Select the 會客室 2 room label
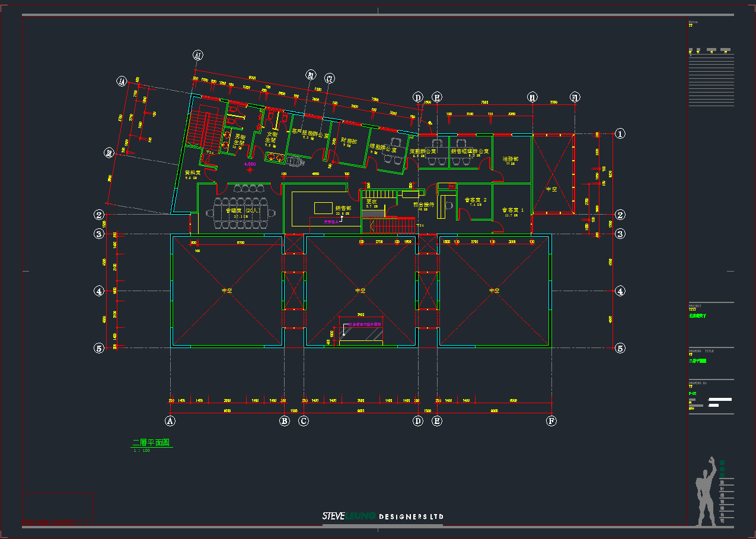 coord(476,200)
